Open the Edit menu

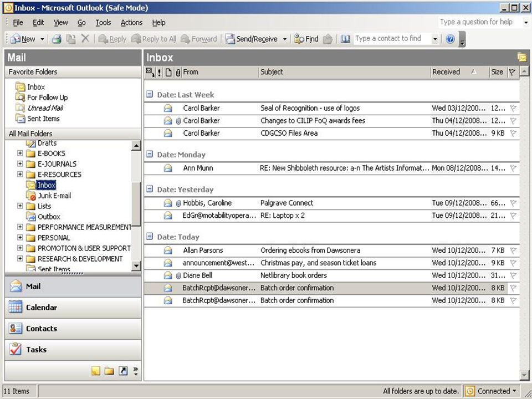(38, 23)
